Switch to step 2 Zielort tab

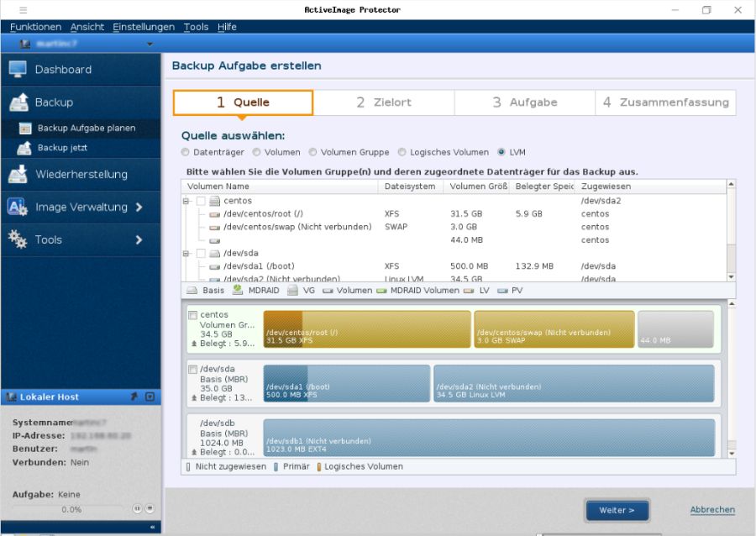click(384, 102)
